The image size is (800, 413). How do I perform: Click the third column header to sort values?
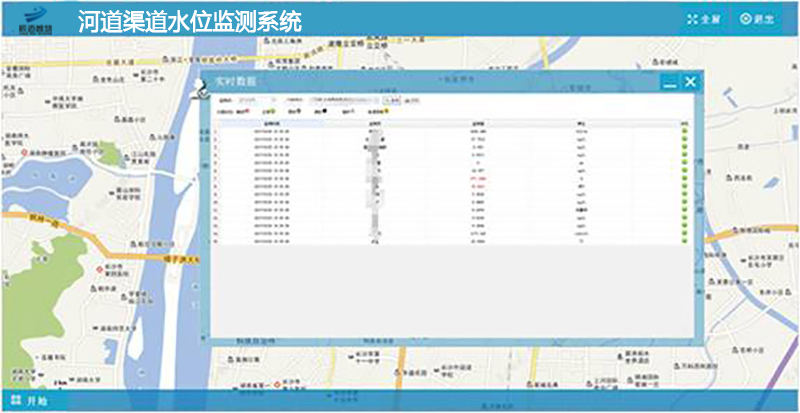[x=478, y=122]
